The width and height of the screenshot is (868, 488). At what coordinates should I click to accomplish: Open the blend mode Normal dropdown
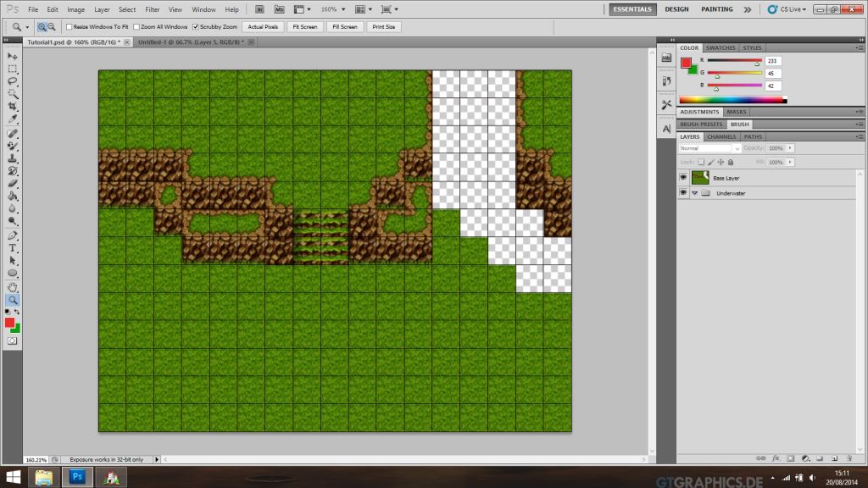pos(709,148)
